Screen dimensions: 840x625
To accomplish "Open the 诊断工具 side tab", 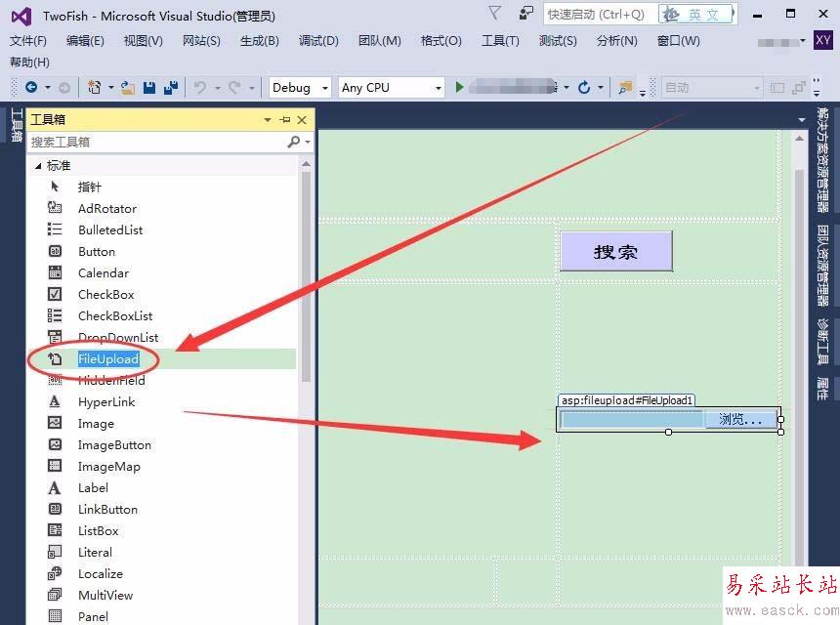I will coord(822,342).
